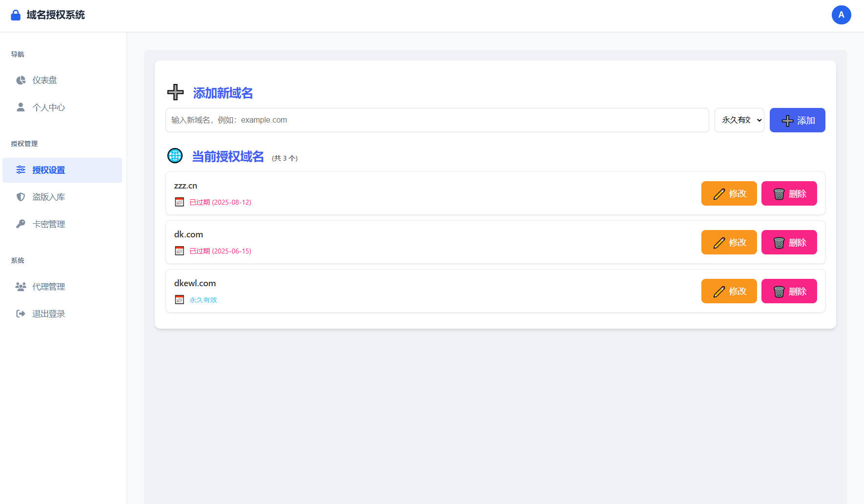Click the 盗版入库 shield icon

coord(21,197)
